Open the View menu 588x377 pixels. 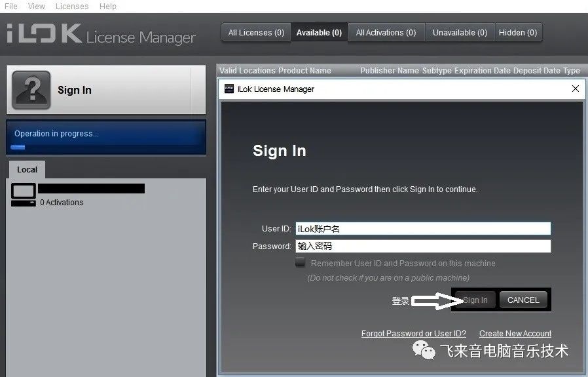(37, 7)
